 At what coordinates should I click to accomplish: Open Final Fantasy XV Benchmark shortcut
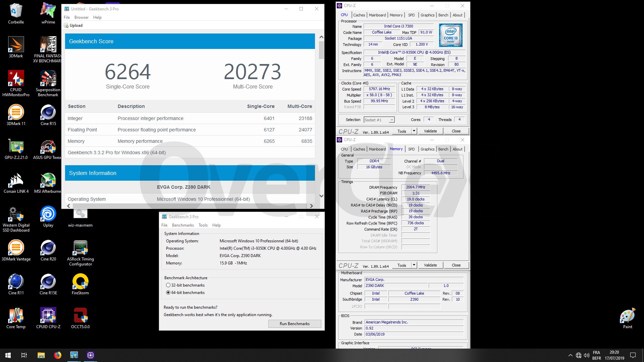coord(48,50)
